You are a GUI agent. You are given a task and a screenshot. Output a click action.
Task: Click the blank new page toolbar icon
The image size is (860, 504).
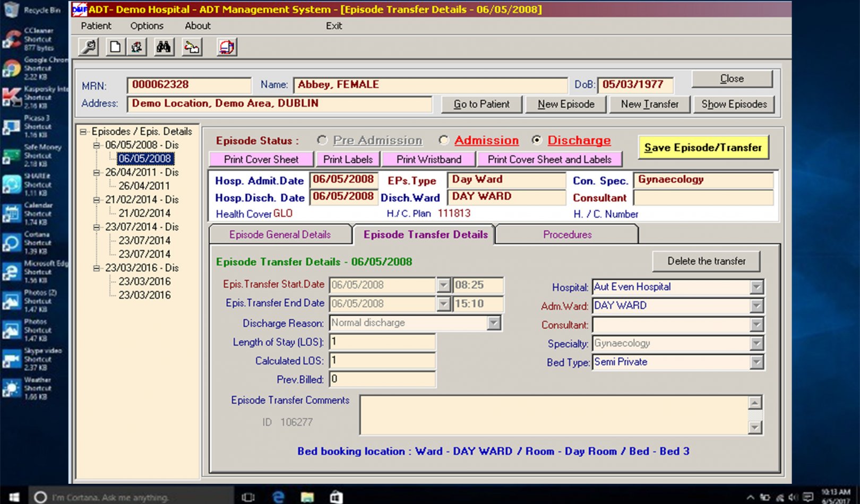[115, 47]
